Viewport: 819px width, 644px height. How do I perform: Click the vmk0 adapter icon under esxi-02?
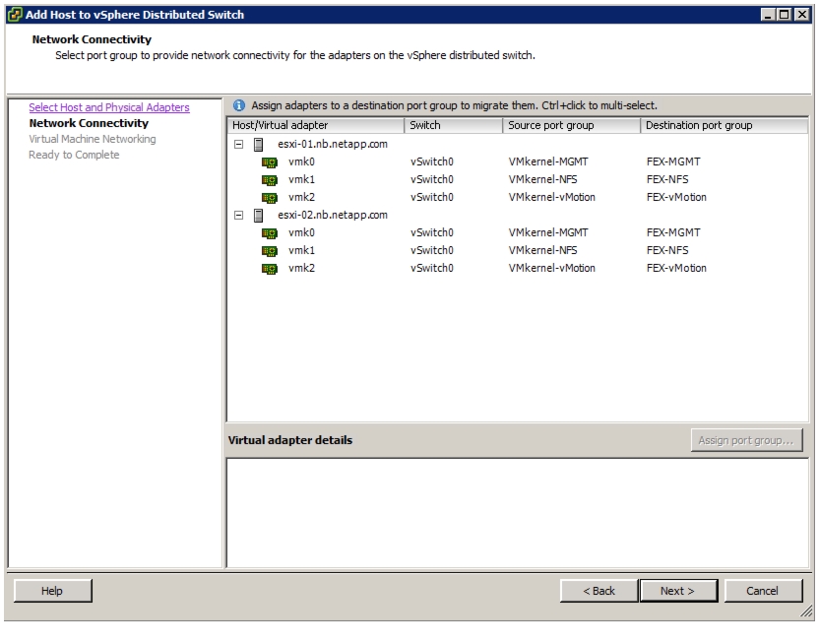(270, 233)
